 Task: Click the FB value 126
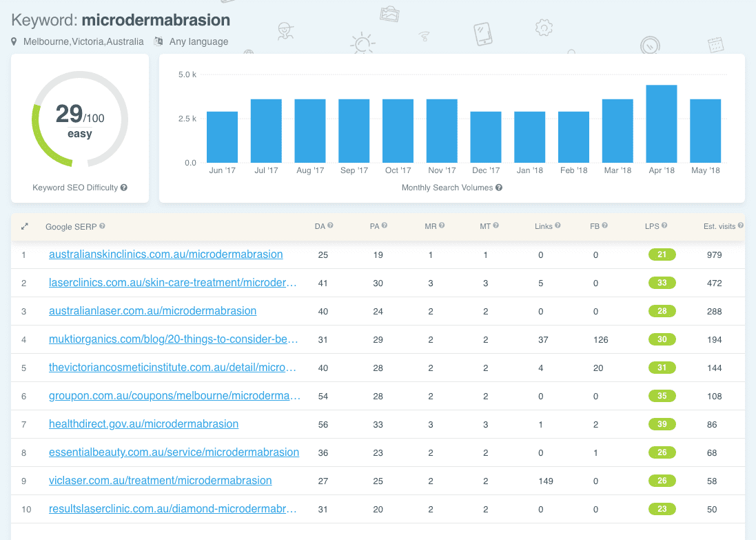pos(601,340)
